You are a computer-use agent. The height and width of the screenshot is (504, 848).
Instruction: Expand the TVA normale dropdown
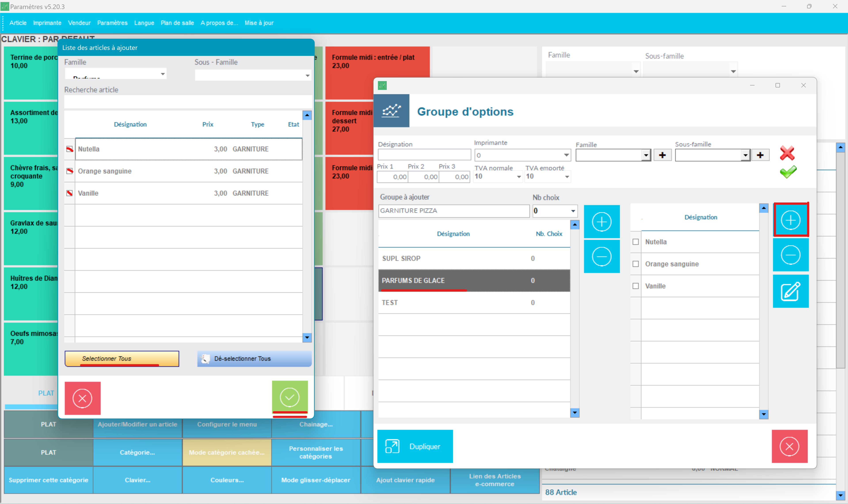(x=519, y=177)
